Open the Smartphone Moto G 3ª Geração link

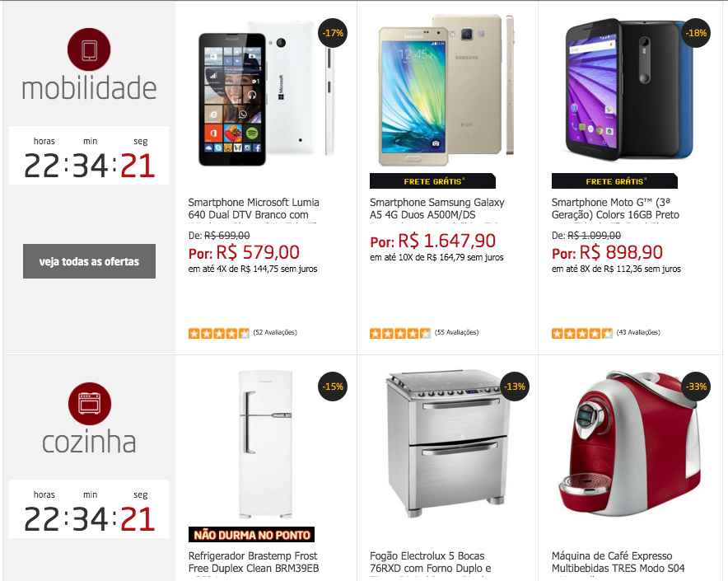coord(615,209)
